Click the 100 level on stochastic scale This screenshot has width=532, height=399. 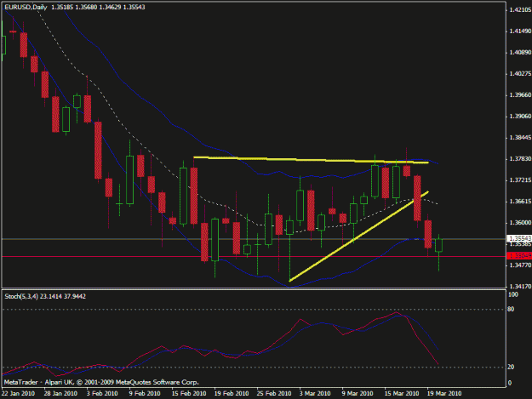point(513,294)
